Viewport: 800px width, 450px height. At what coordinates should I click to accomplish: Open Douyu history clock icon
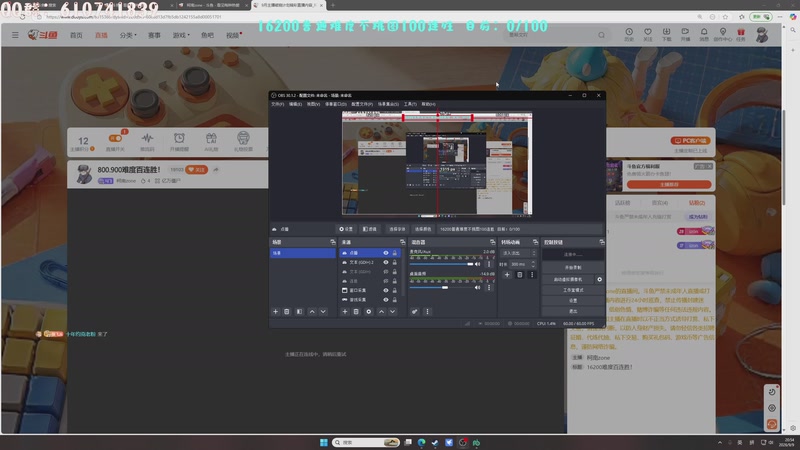pos(629,34)
